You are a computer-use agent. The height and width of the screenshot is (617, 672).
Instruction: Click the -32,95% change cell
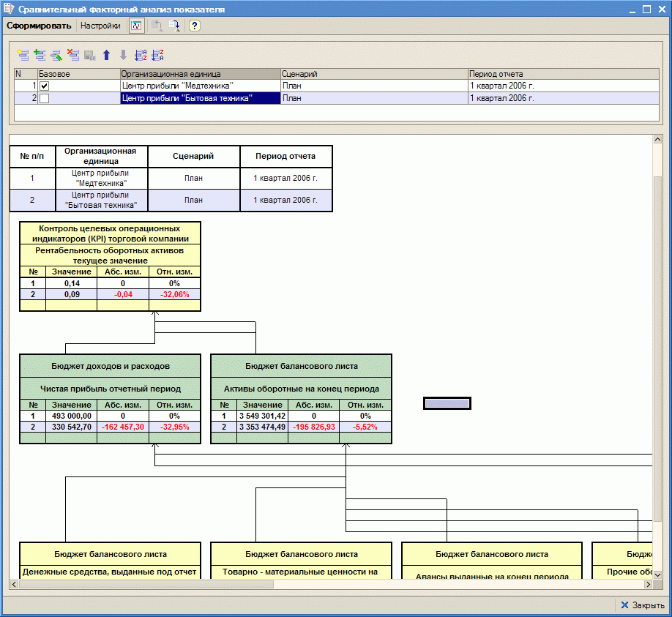tap(174, 427)
